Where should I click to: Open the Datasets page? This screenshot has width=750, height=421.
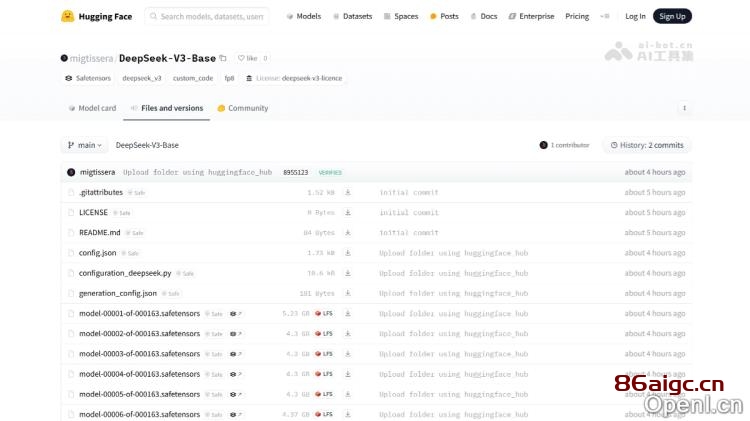pyautogui.click(x=353, y=16)
